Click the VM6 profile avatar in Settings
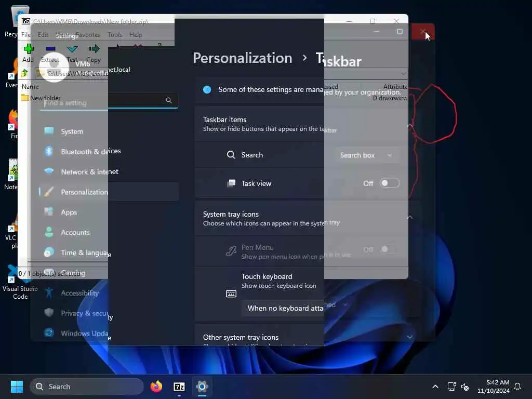 (x=54, y=67)
